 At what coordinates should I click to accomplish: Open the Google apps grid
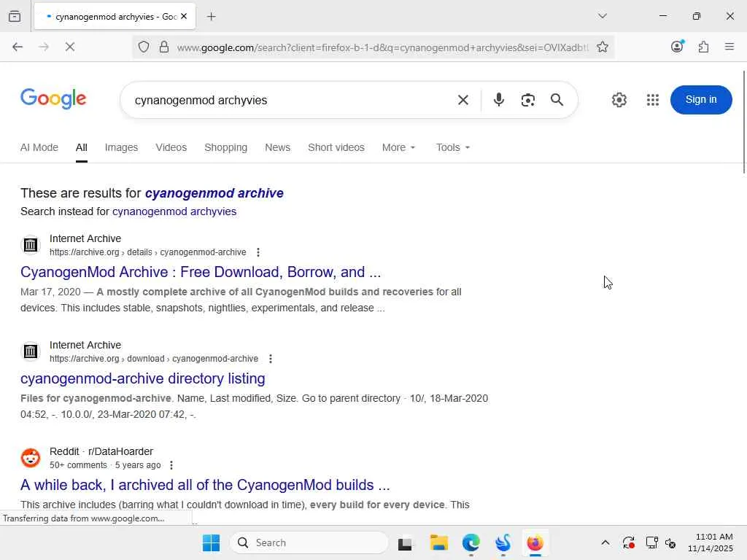[653, 100]
